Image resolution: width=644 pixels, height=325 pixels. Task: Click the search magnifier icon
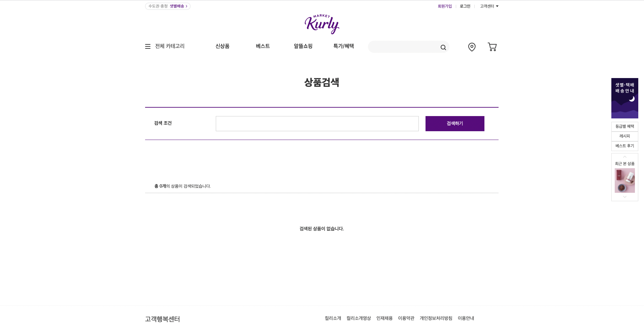pyautogui.click(x=443, y=47)
